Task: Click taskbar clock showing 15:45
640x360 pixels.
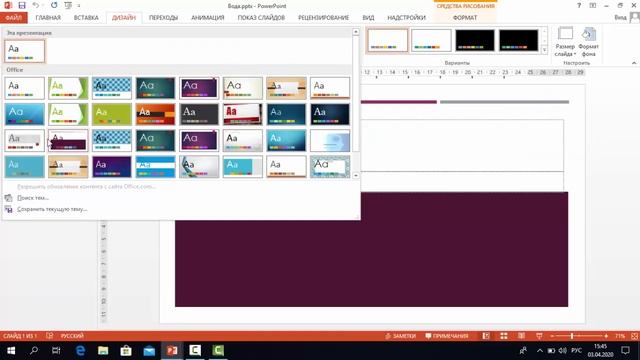Action: [x=600, y=351]
